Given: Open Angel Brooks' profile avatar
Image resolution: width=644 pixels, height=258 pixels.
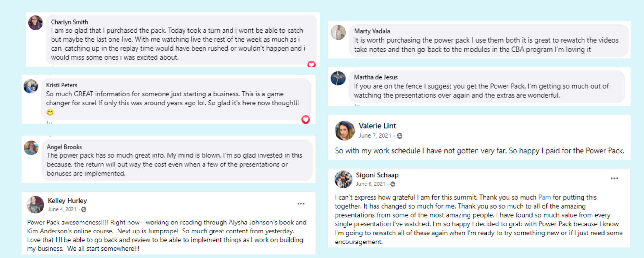Looking at the screenshot, I should point(31,148).
